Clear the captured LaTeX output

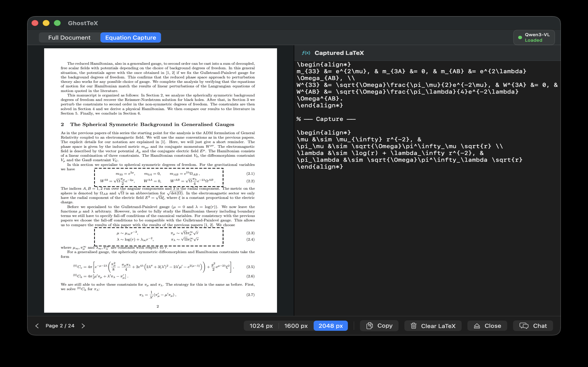tap(433, 326)
